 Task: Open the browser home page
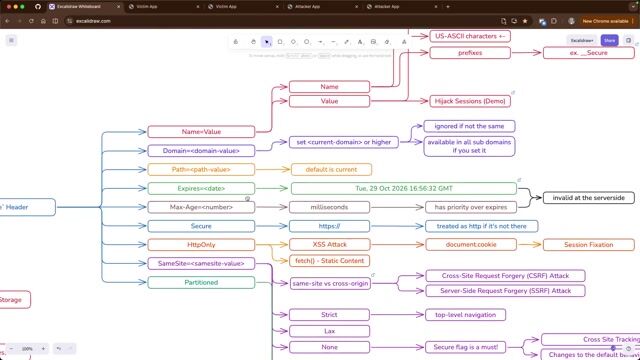pyautogui.click(x=43, y=21)
